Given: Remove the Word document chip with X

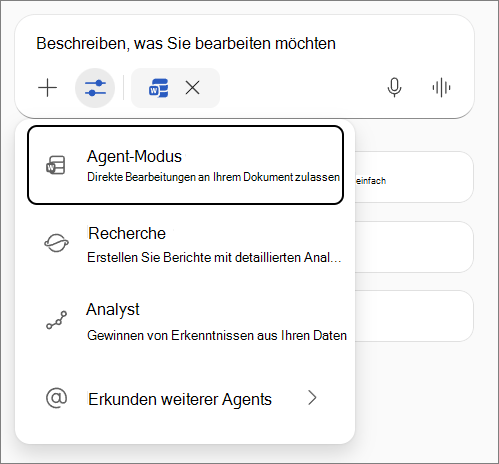Looking at the screenshot, I should 192,88.
